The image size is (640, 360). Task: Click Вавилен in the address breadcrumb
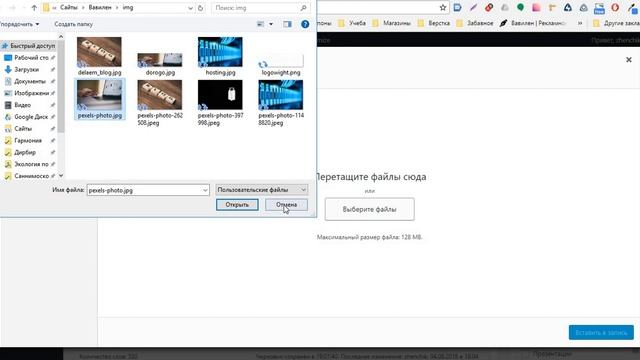(100, 8)
